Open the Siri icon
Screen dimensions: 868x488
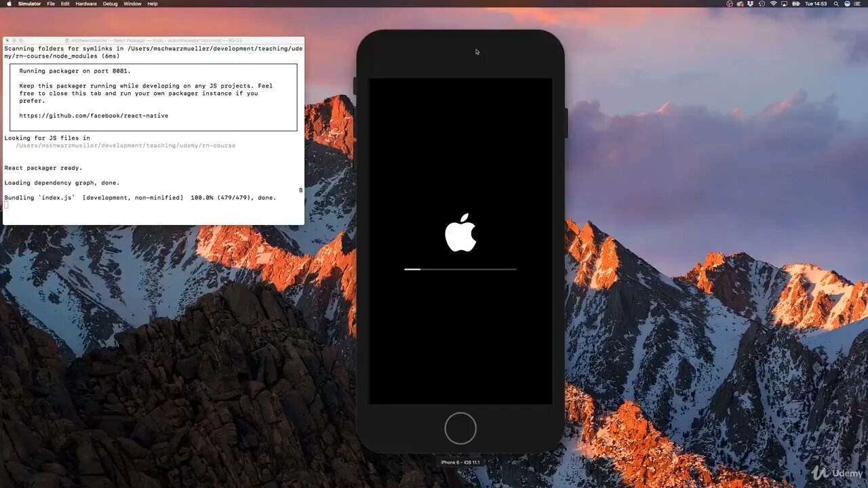pyautogui.click(x=847, y=3)
